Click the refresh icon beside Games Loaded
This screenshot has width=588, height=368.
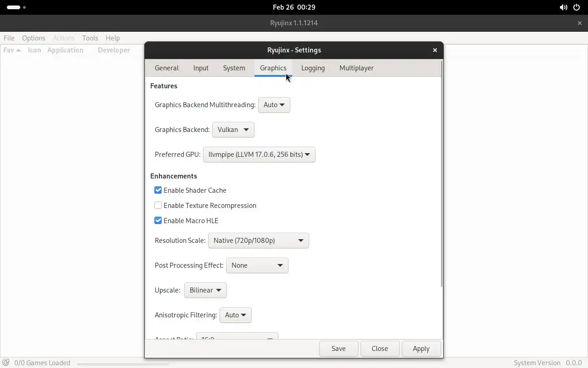[x=6, y=362]
